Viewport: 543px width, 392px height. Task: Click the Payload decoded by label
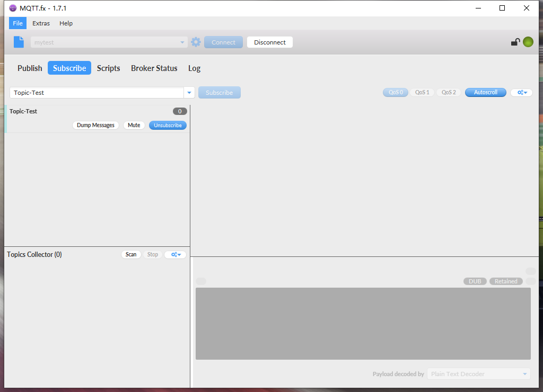398,374
